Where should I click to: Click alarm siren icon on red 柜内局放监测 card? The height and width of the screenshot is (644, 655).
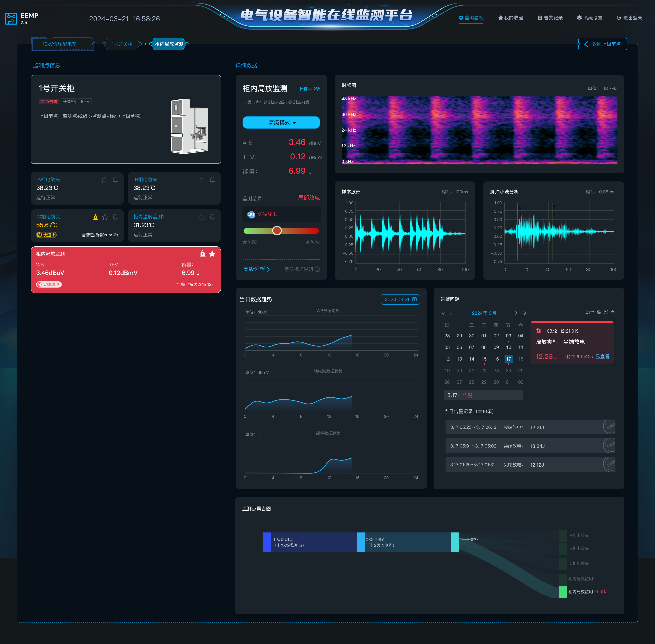[203, 254]
